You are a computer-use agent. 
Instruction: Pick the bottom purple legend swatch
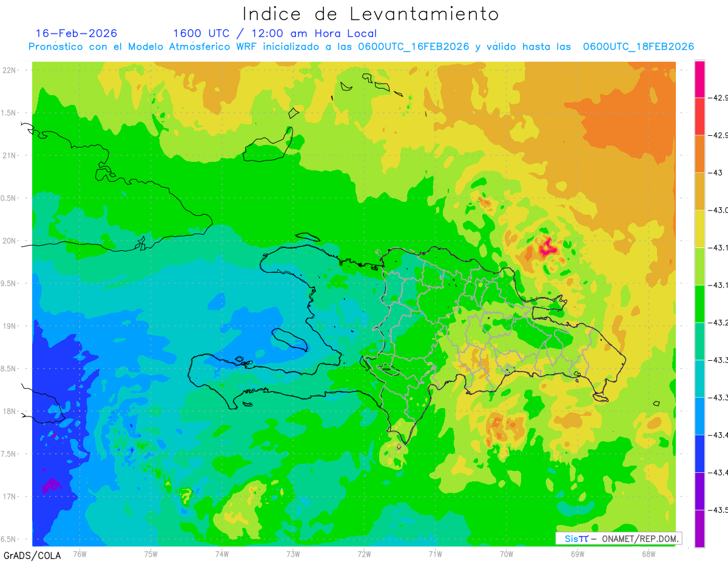click(x=699, y=528)
